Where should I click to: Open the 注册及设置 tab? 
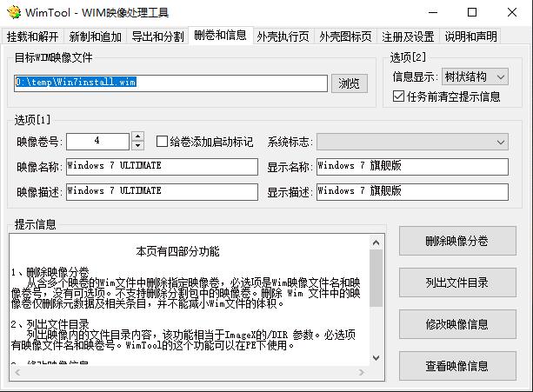pos(408,37)
